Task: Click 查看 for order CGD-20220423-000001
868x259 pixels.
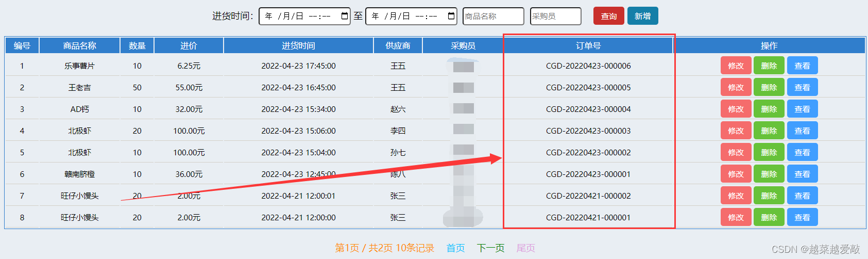Action: click(802, 174)
